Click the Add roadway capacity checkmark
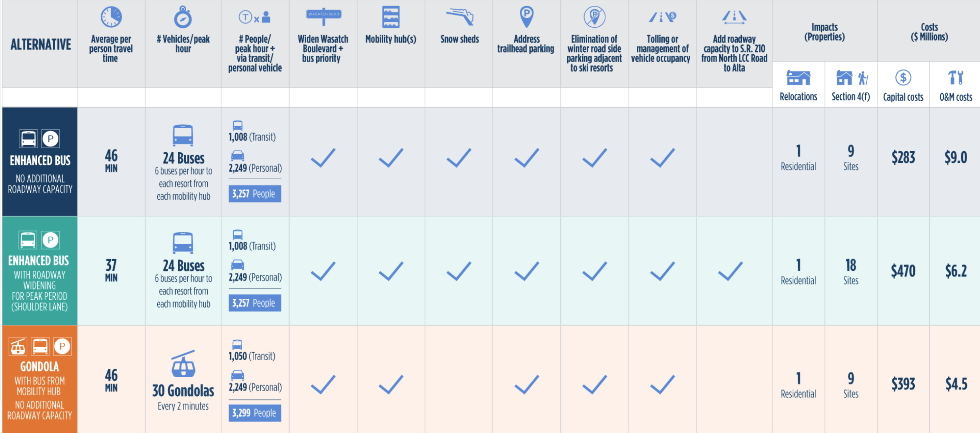 pyautogui.click(x=730, y=271)
